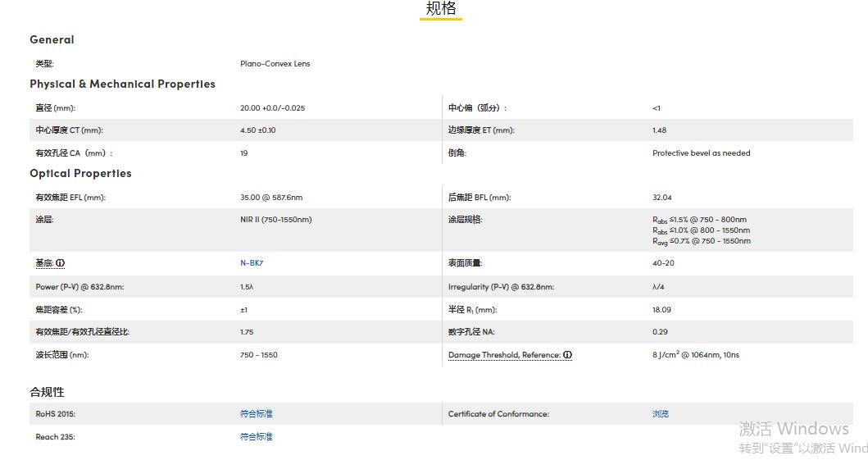Click the 有效孔径 CA (mm) label

click(x=74, y=153)
